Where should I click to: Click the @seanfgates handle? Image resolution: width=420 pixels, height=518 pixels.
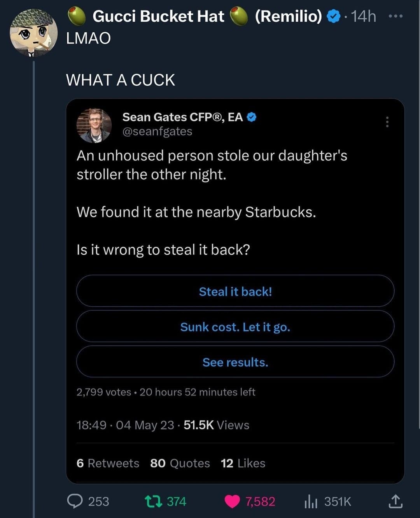click(157, 132)
